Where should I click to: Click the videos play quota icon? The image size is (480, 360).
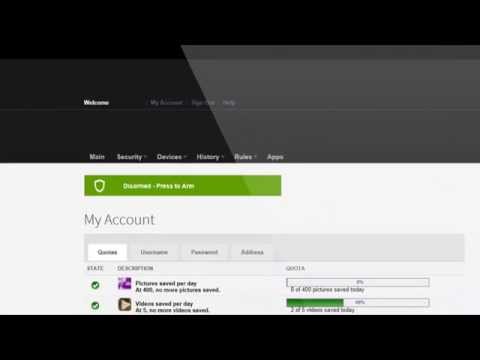pyautogui.click(x=125, y=304)
